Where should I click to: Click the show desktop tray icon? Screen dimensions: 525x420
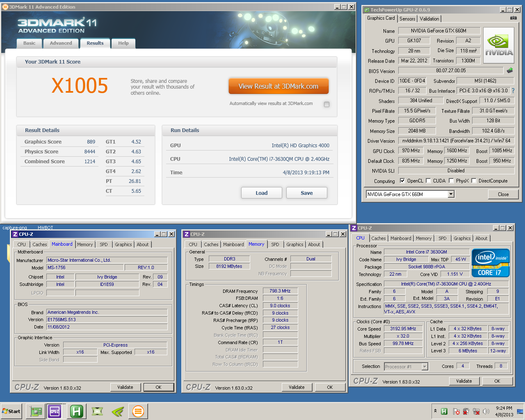(520, 411)
